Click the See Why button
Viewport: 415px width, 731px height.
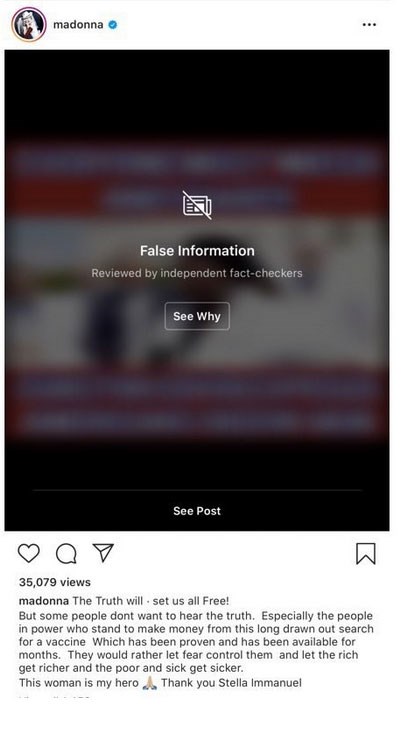197,316
